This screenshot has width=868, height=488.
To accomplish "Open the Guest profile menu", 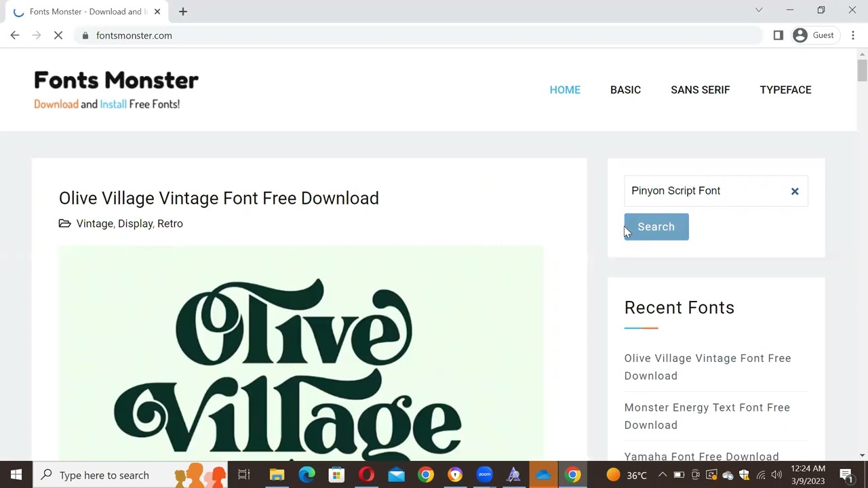I will tap(814, 35).
